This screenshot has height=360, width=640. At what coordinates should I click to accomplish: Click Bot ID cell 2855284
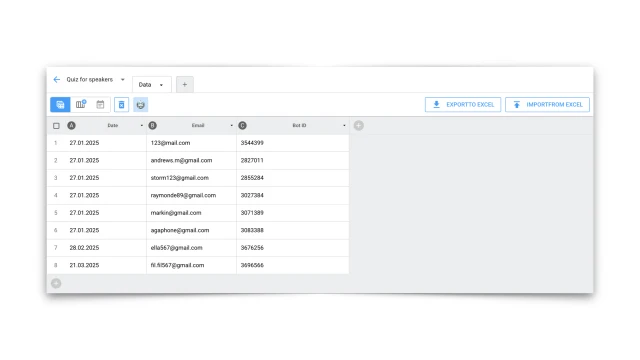pos(293,178)
